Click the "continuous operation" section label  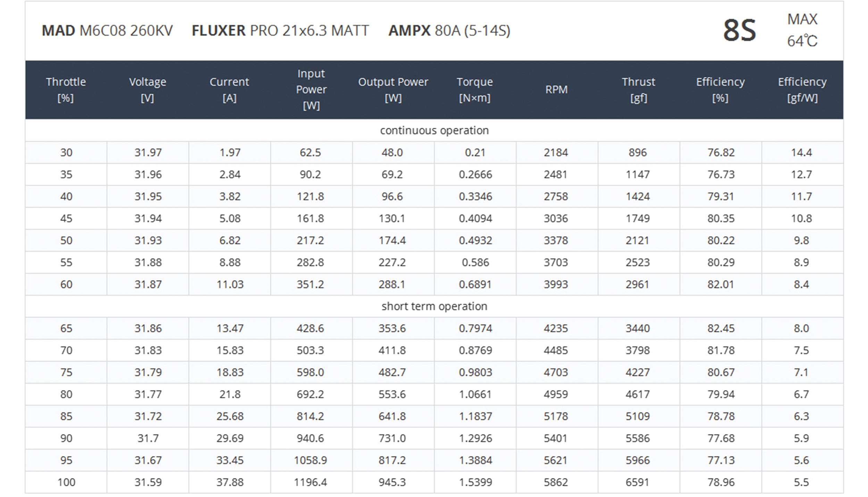(434, 131)
